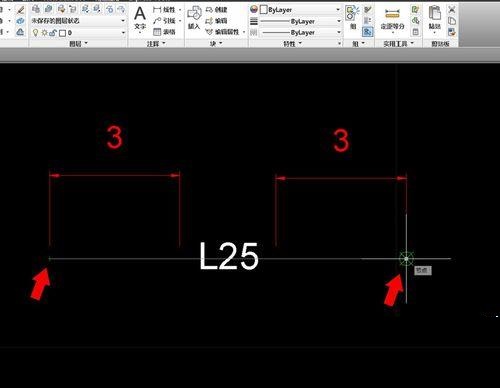Expand the Layers panel title

tap(78, 44)
